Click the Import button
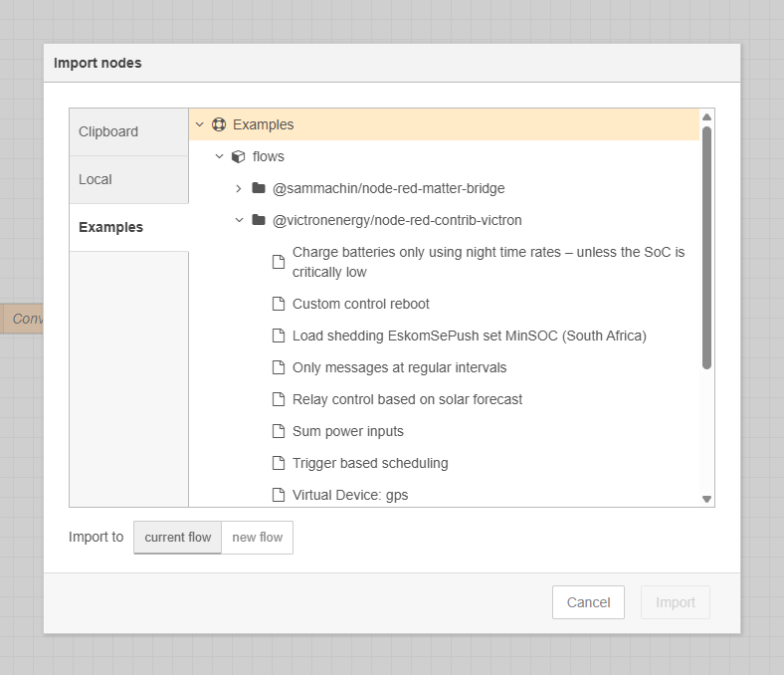Image resolution: width=784 pixels, height=675 pixels. 676,602
